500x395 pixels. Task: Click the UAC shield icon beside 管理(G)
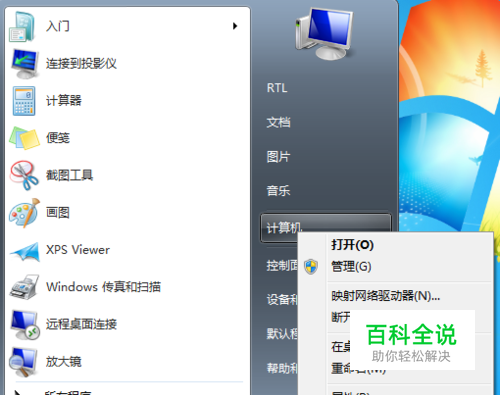(x=311, y=267)
